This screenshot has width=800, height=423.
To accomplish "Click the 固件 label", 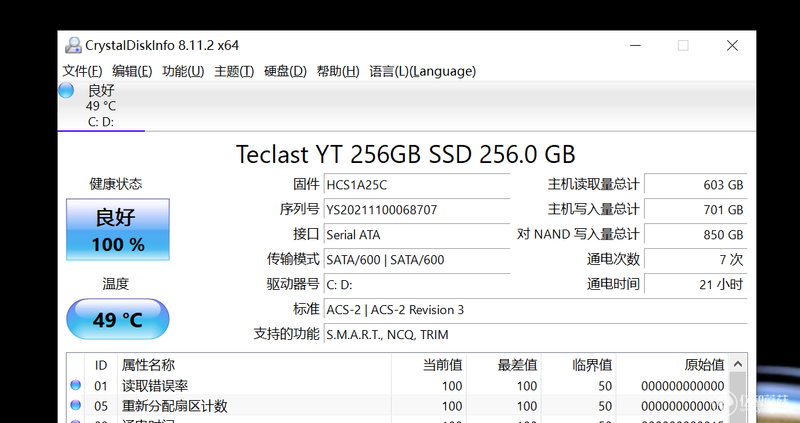I will (306, 184).
